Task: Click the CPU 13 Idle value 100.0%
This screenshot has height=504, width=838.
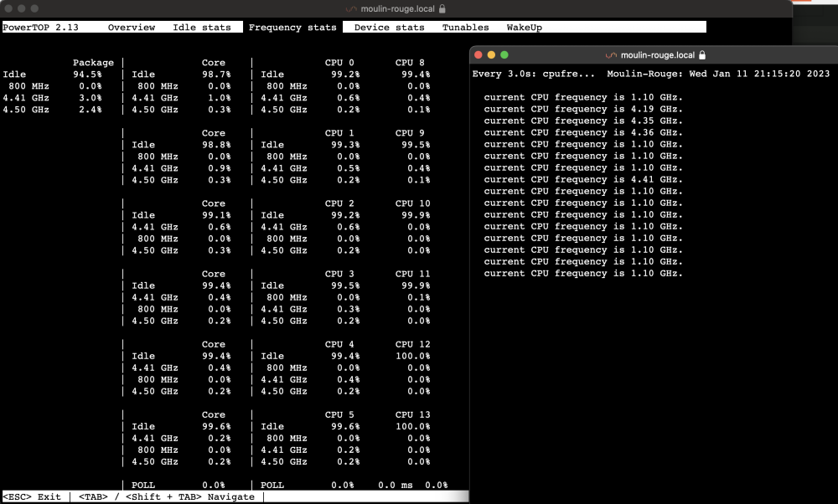Action: pyautogui.click(x=412, y=427)
